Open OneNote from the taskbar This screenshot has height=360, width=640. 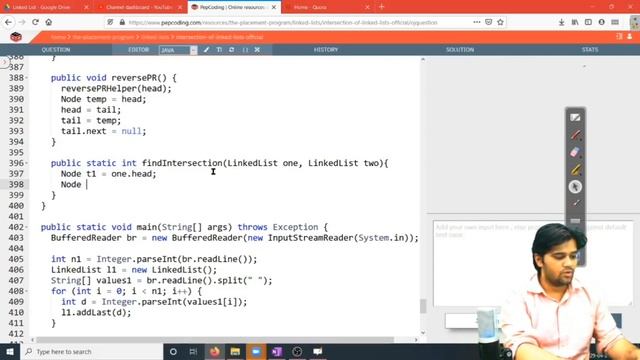(x=277, y=351)
